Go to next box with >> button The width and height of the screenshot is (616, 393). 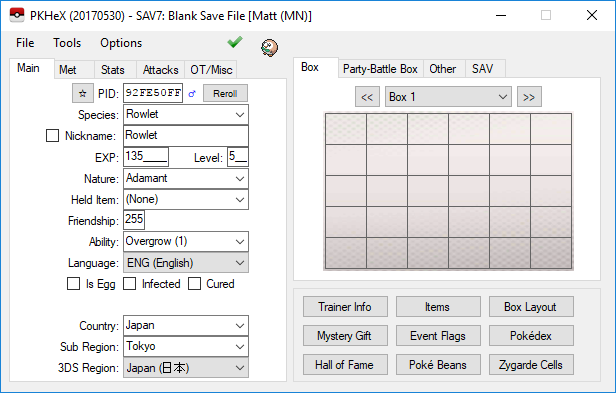tap(529, 97)
